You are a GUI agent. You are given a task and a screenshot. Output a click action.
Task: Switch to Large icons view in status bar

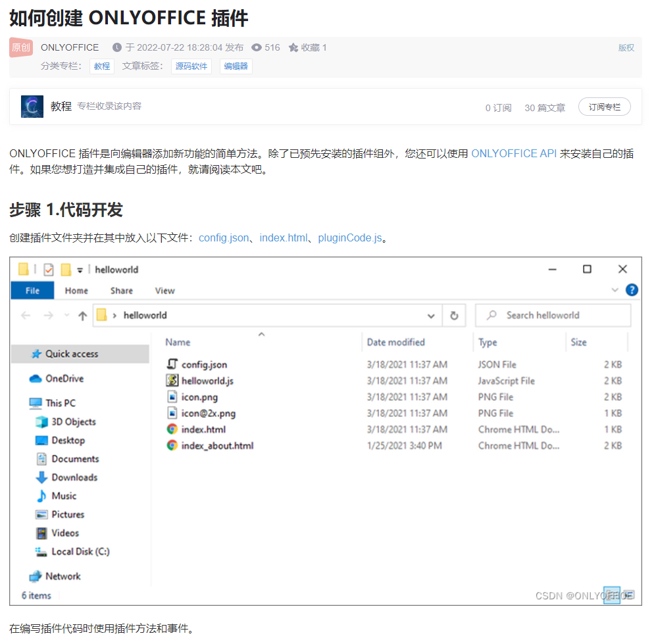click(629, 595)
